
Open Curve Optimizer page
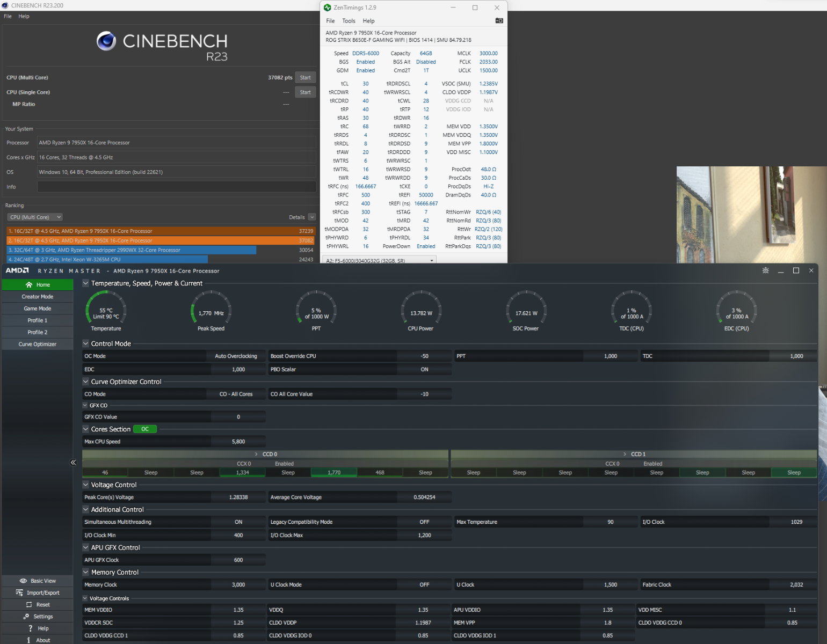[38, 344]
